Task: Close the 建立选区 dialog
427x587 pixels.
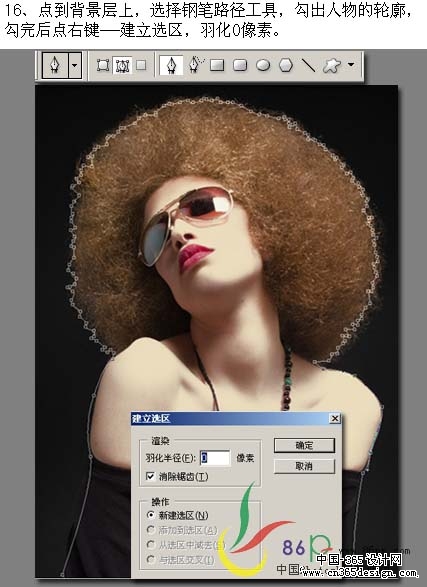Action: coord(335,419)
